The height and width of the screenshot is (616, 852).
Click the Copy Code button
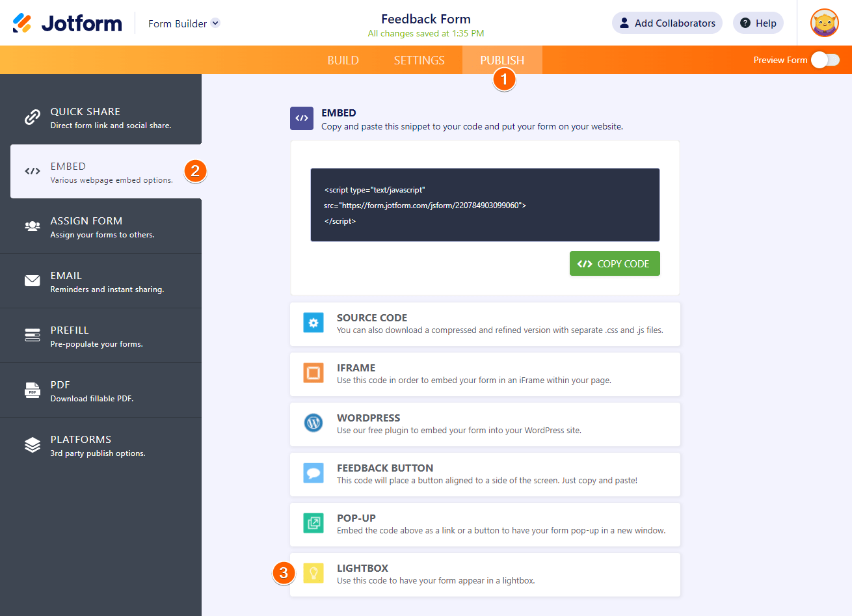coord(615,263)
